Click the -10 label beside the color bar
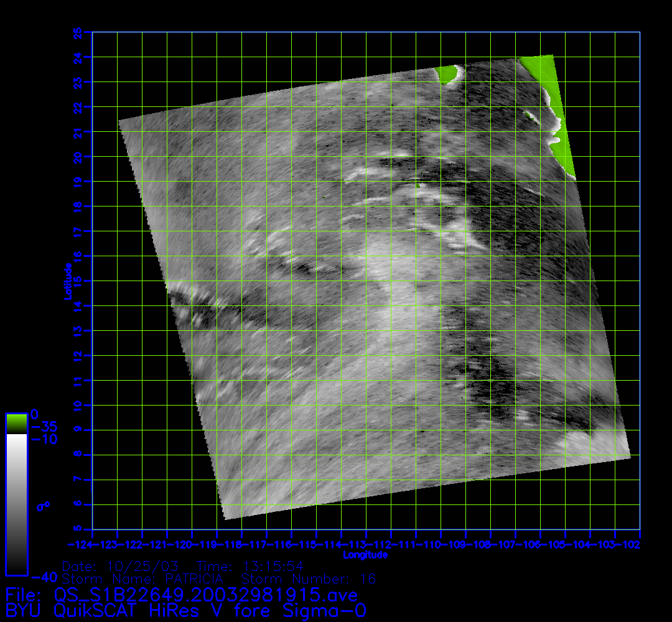672x622 pixels. tap(44, 440)
